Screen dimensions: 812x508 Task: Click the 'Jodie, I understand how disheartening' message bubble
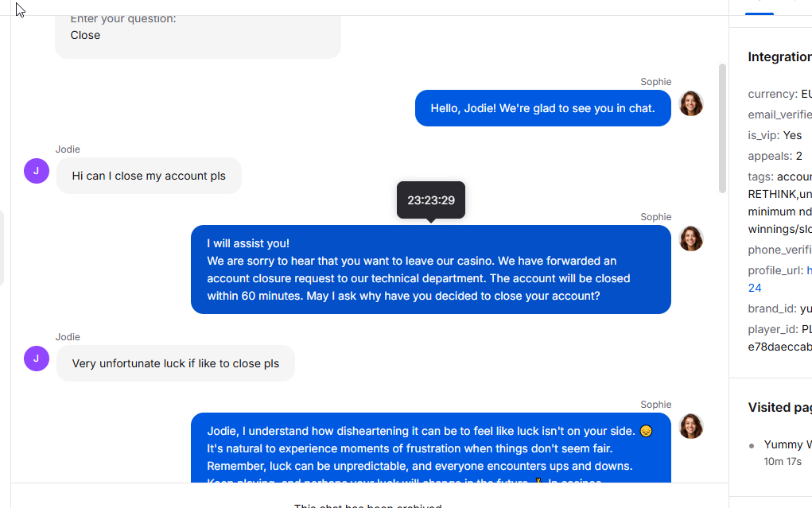pos(431,448)
